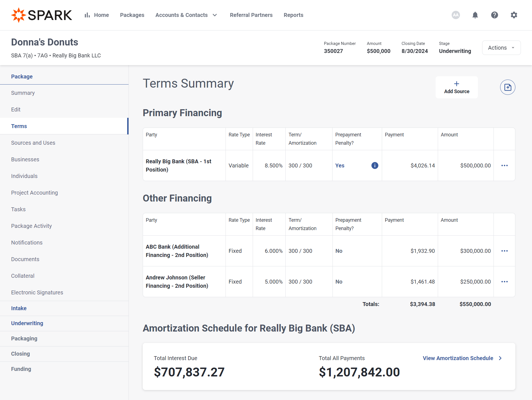This screenshot has height=400, width=532.
Task: Open Reports in top navigation
Action: pos(293,15)
